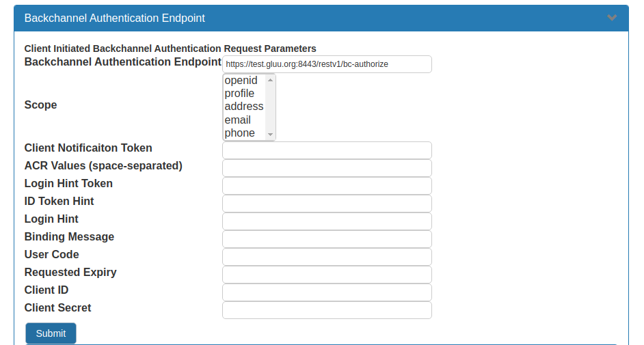
Task: Collapse the Backchannel Authentication Endpoint panel chevron
Action: [x=612, y=18]
